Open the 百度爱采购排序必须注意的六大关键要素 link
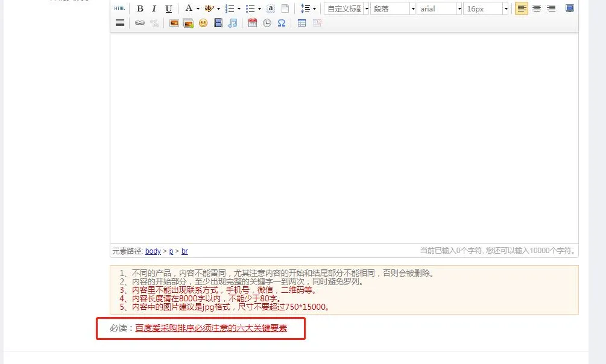606x364 pixels. pos(211,328)
